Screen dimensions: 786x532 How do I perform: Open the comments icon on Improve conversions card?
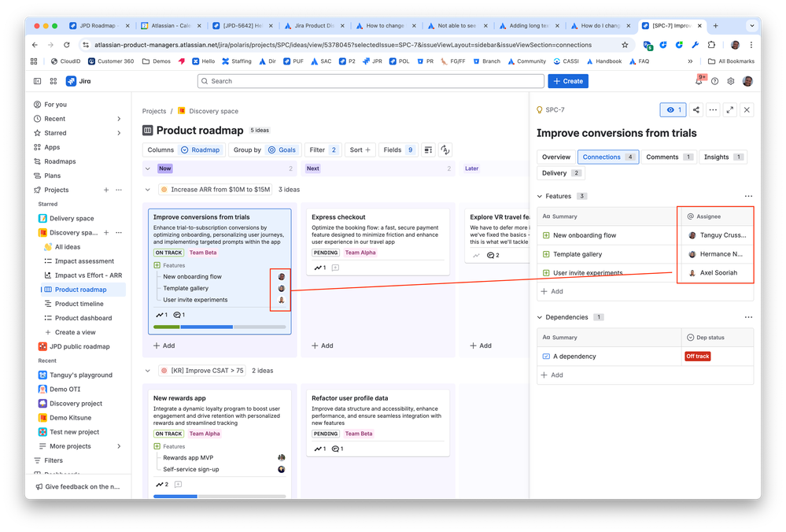pyautogui.click(x=179, y=315)
